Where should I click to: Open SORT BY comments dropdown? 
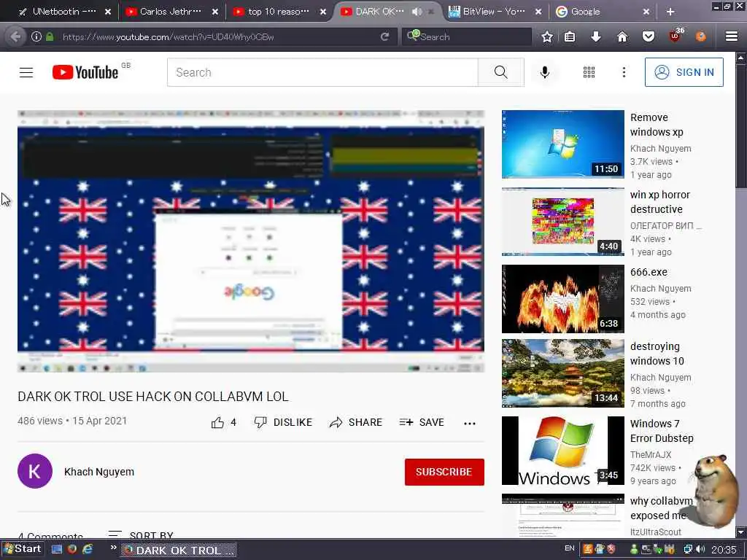coord(141,534)
